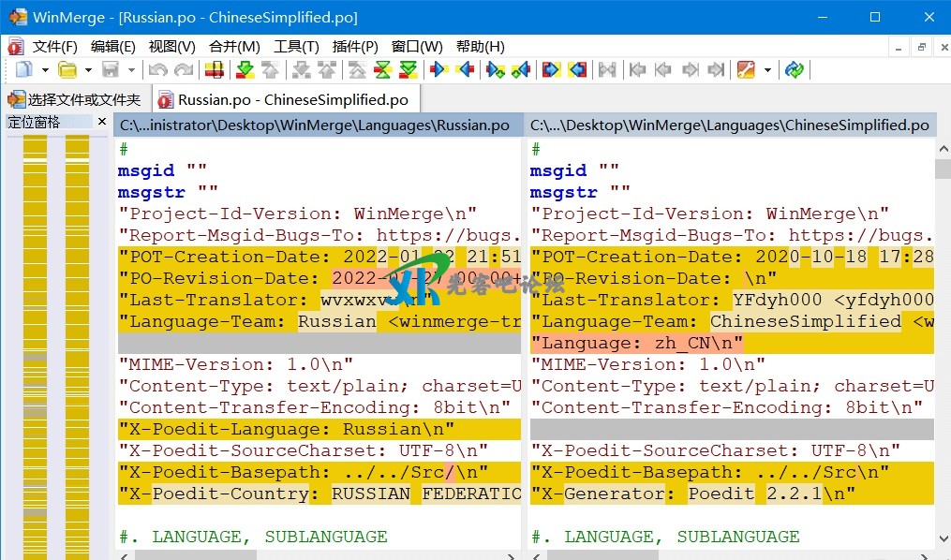Open the 插件(P) menu
The height and width of the screenshot is (560, 951).
[355, 47]
